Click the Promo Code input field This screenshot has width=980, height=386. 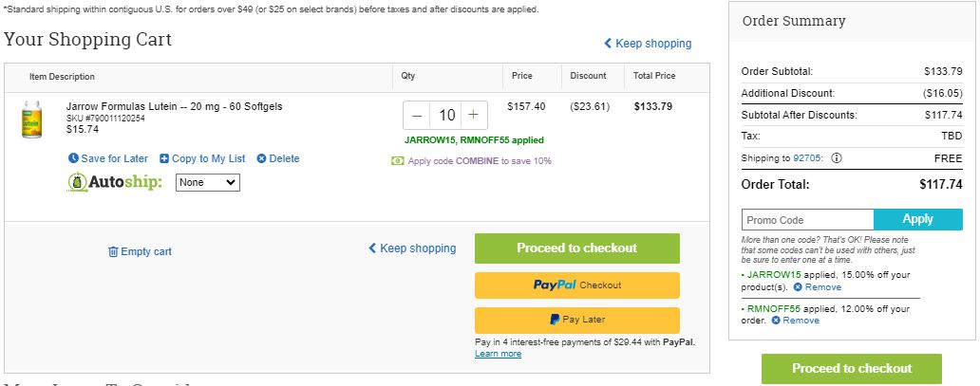807,220
